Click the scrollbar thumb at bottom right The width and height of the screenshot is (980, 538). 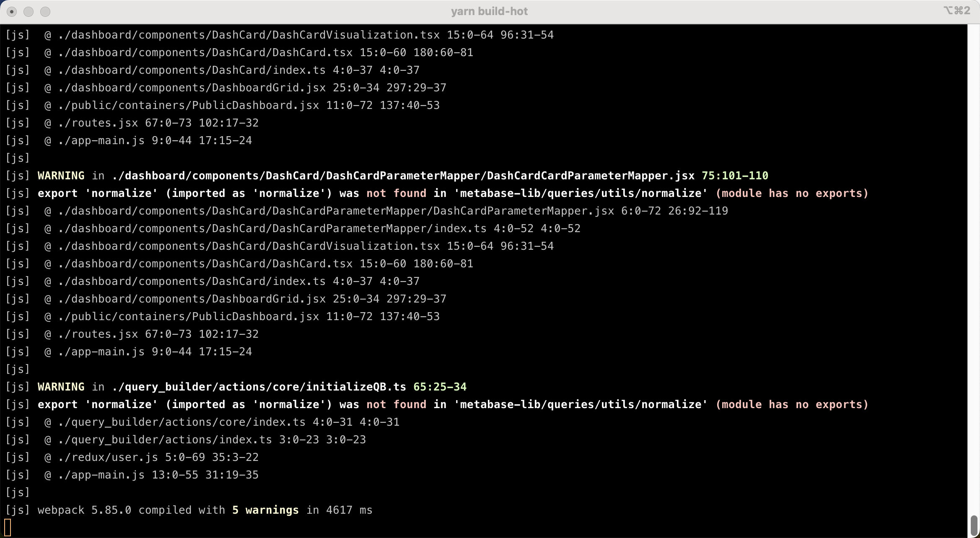pyautogui.click(x=974, y=525)
